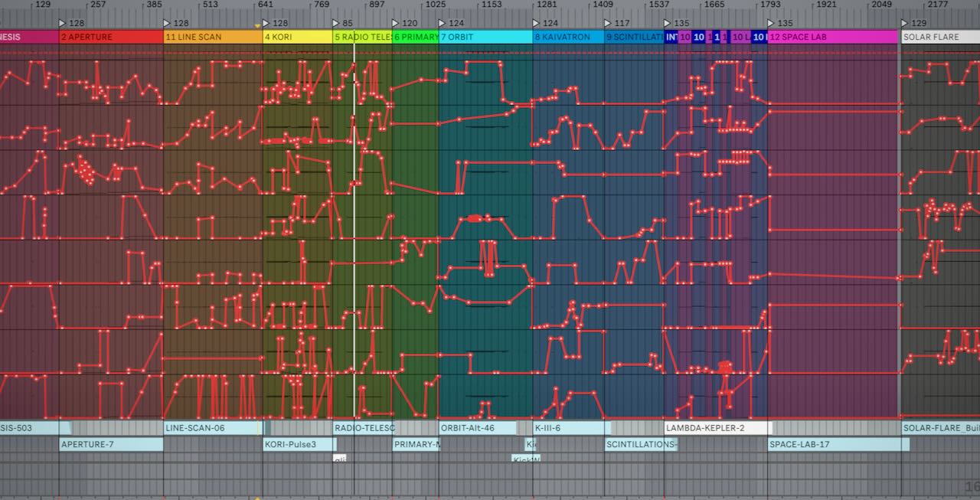Select the 4 KORI yellow section header
980x500 pixels.
(298, 37)
